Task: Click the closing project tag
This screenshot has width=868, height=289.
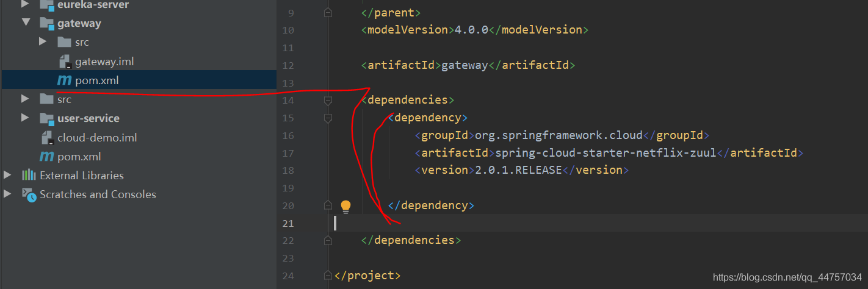Action: pos(367,275)
